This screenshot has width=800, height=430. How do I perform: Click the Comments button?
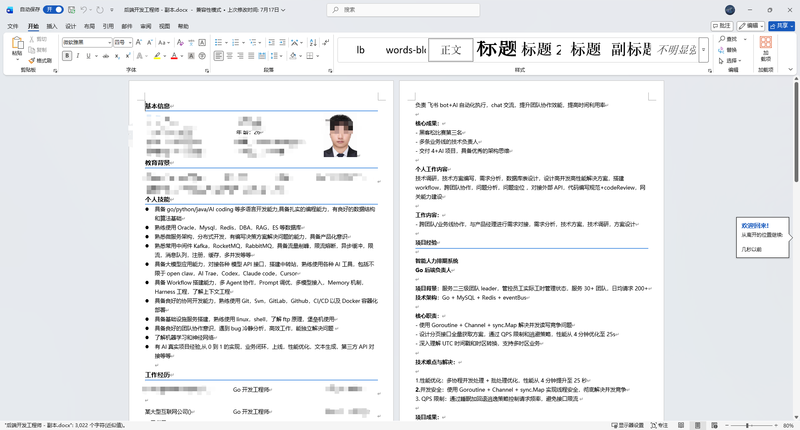(722, 26)
